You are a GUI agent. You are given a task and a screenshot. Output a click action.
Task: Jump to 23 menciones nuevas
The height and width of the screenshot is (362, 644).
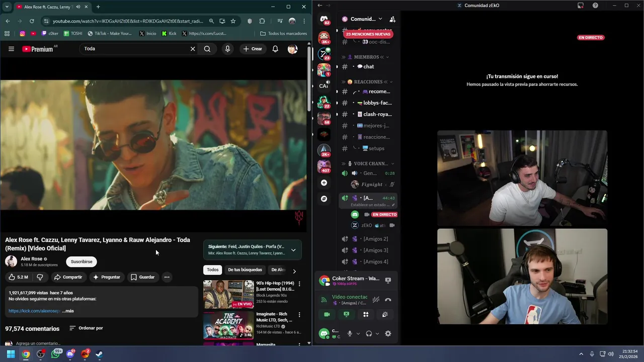[x=368, y=34]
